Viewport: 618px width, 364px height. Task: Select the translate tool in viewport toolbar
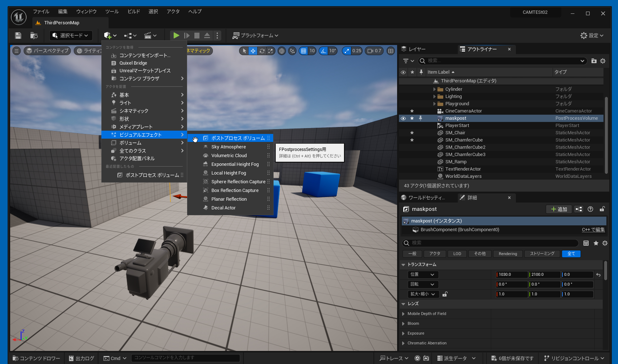tap(253, 51)
